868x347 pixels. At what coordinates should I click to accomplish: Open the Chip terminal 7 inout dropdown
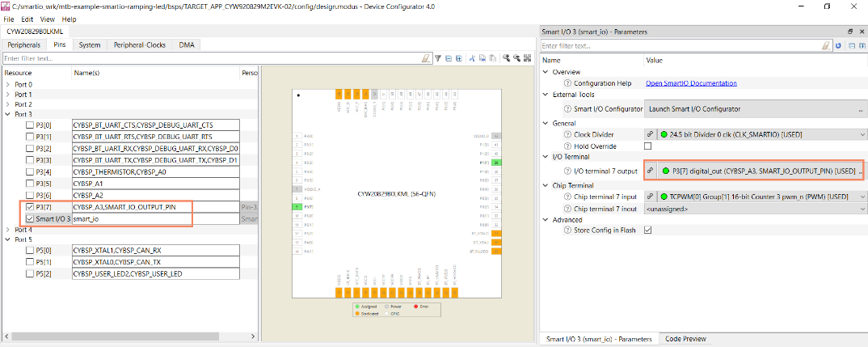pyautogui.click(x=862, y=209)
